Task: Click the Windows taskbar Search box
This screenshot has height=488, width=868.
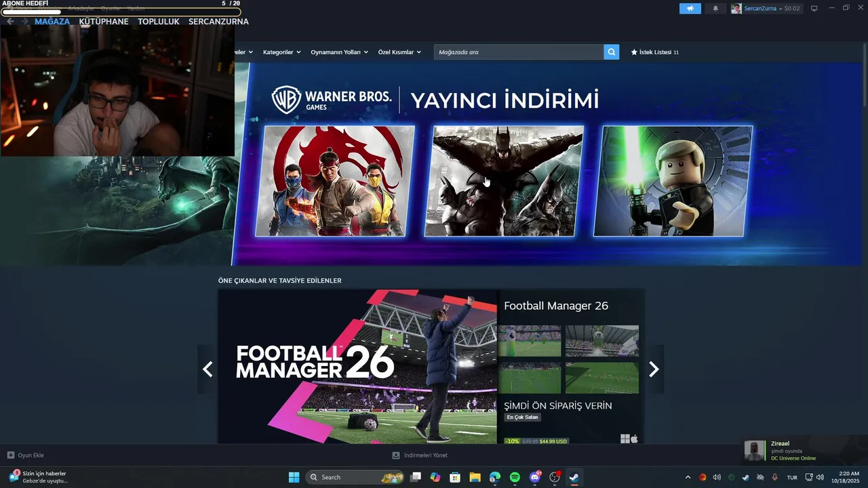Action: [356, 477]
